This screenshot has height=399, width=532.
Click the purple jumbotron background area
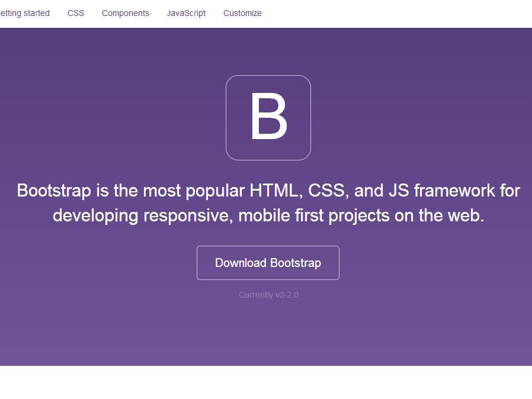pos(89,337)
